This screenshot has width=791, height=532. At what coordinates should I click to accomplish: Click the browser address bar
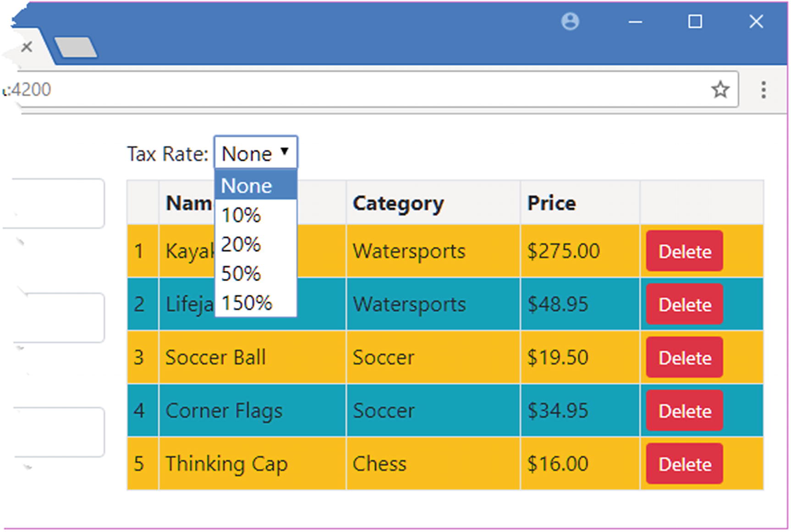tap(367, 89)
